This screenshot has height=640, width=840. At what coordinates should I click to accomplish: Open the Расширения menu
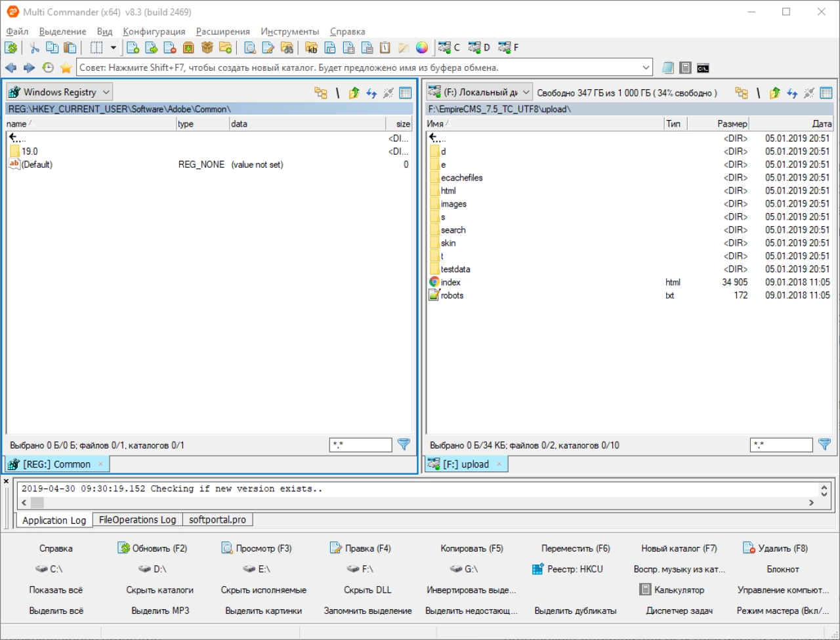click(x=222, y=31)
